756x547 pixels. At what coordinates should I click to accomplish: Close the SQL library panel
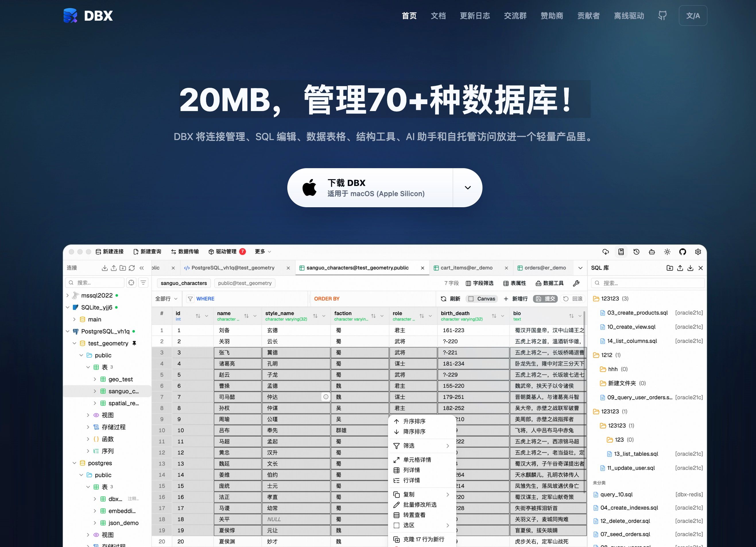tap(701, 268)
